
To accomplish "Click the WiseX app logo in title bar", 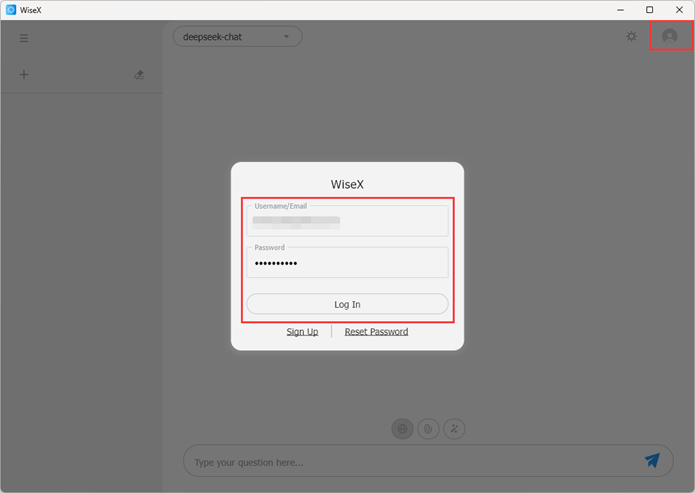I will coord(11,10).
